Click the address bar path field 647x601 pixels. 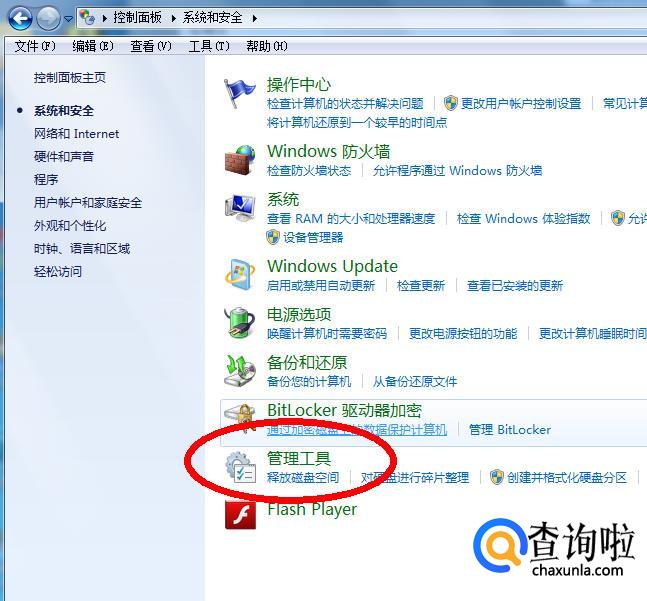coord(361,18)
